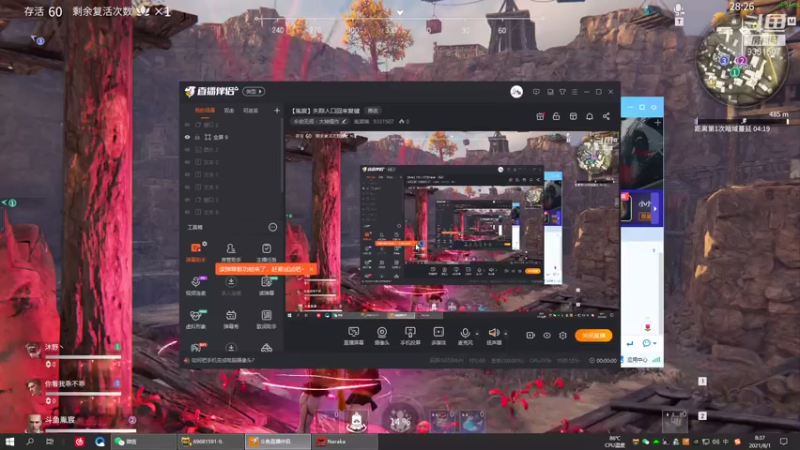Expand the microphone options arrow
Image resolution: width=800 pixels, height=450 pixels.
pos(477,334)
